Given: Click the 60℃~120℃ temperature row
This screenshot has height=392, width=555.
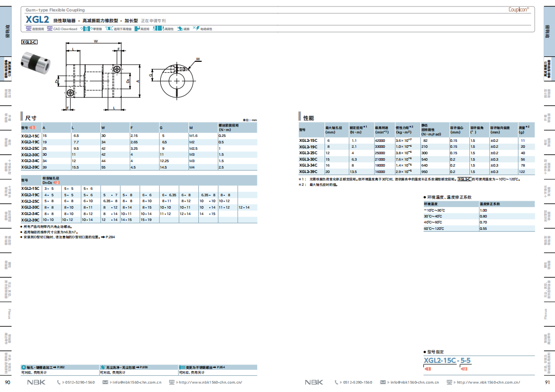Looking at the screenshot, I should tap(479, 228).
